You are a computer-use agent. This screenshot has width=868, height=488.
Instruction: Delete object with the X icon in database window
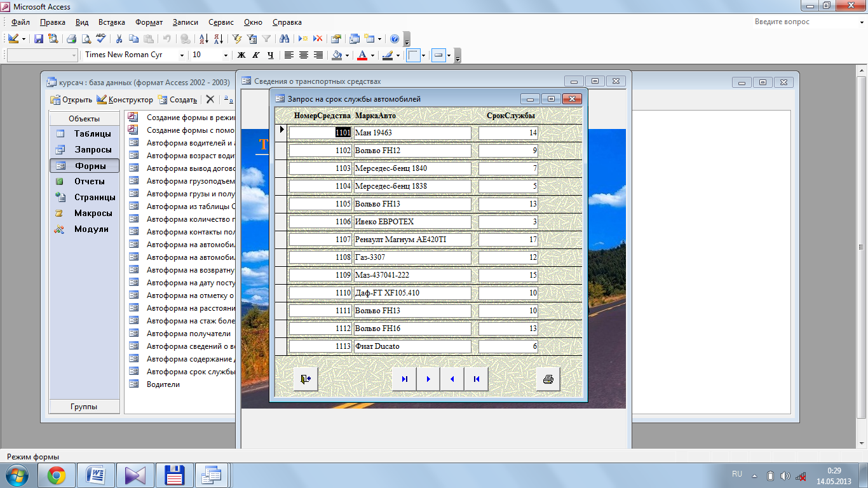[210, 100]
